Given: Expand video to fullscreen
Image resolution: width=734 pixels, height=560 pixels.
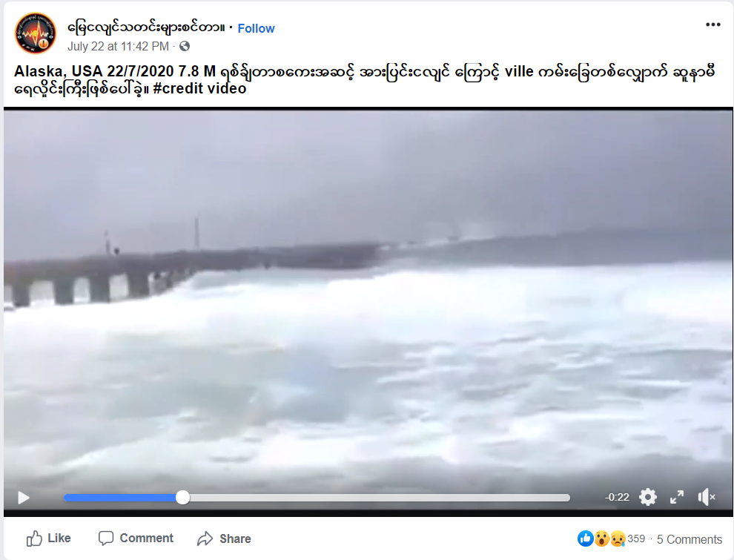Looking at the screenshot, I should click(x=677, y=497).
